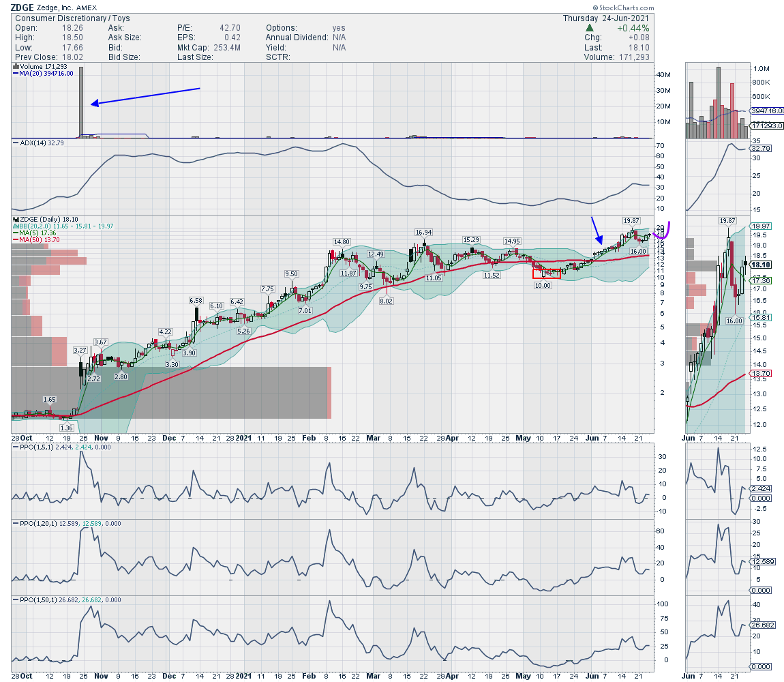The height and width of the screenshot is (682, 784).
Task: Click the Prev Close value 18.02
Action: coord(72,57)
